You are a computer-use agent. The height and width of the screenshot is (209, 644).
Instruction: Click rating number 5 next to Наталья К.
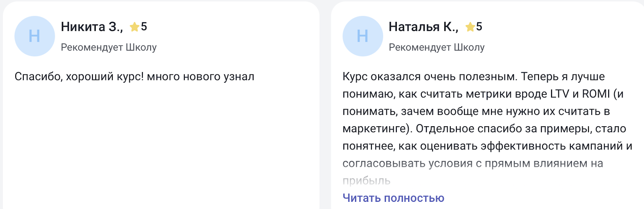[479, 27]
